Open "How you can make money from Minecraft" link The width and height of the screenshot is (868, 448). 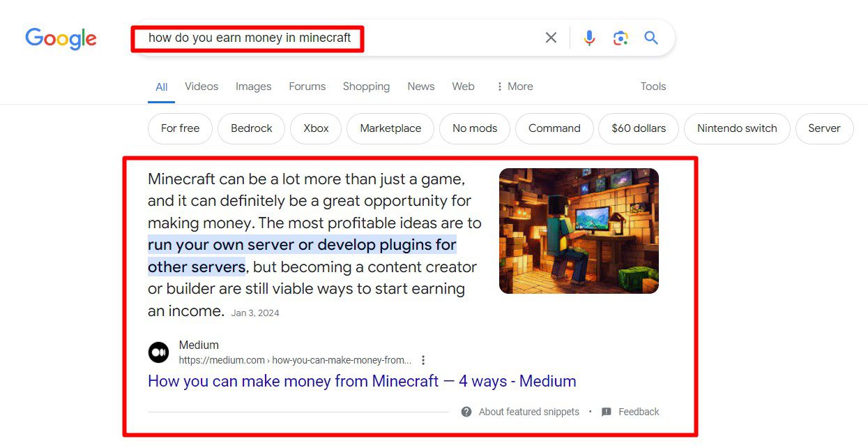click(x=362, y=382)
